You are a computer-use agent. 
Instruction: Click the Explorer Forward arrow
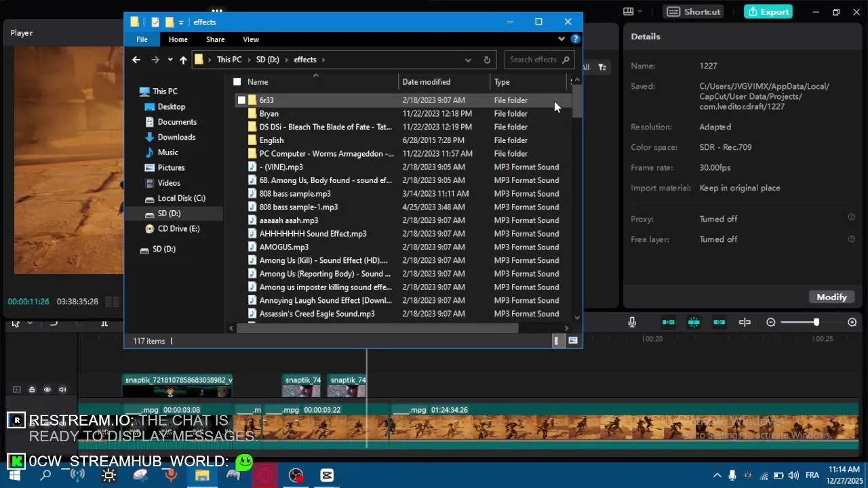(x=155, y=60)
